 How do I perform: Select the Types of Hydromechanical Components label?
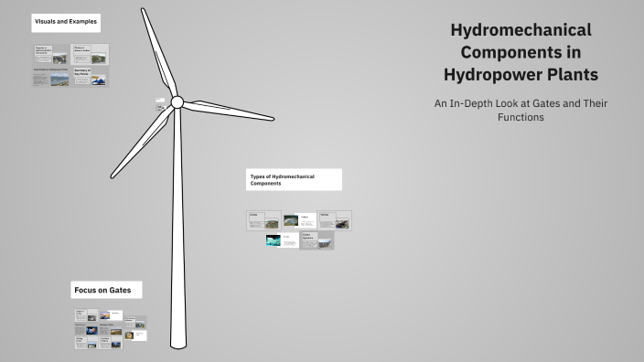click(294, 180)
